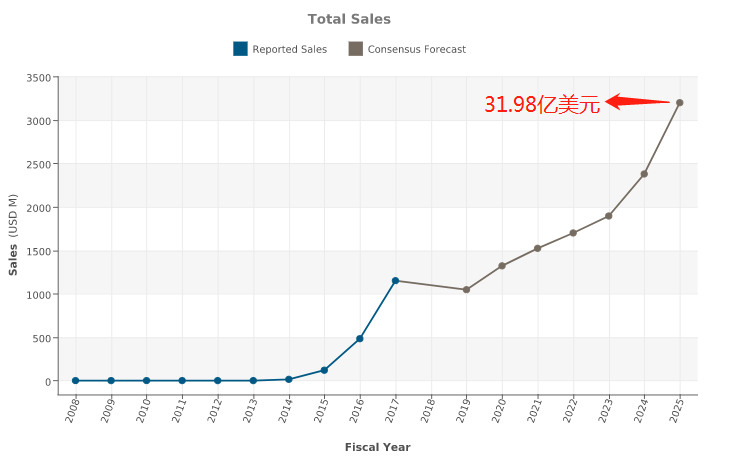Click the 2020 forecast data point
The height and width of the screenshot is (461, 735).
pos(502,266)
